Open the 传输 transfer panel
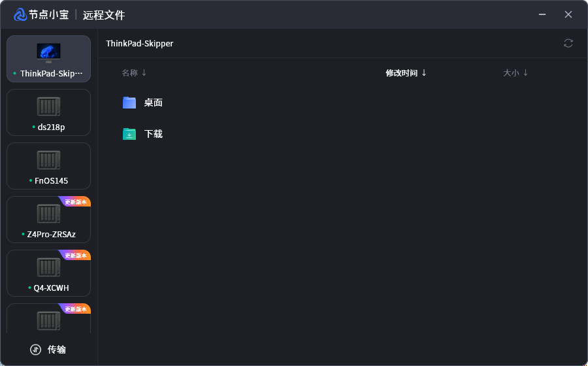The width and height of the screenshot is (588, 366). pyautogui.click(x=48, y=350)
